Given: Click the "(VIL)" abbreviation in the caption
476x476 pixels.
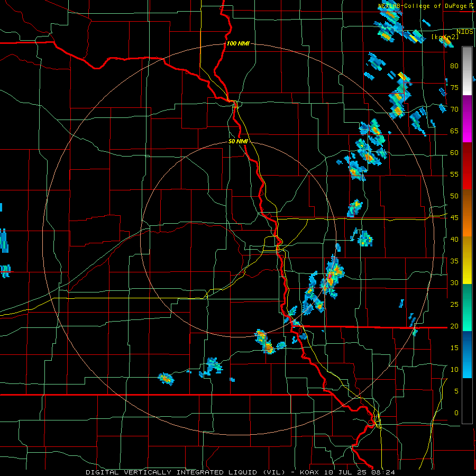Looking at the screenshot, I should click(x=274, y=472).
